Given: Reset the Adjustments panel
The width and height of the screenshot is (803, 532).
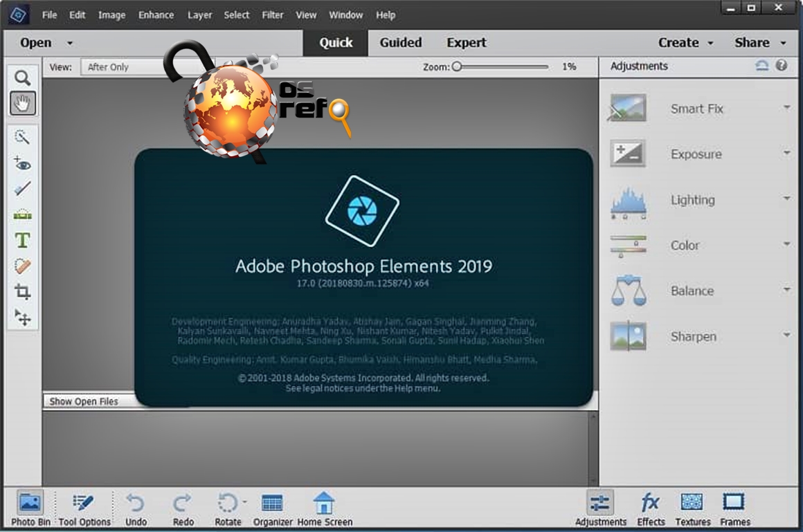Looking at the screenshot, I should [761, 66].
